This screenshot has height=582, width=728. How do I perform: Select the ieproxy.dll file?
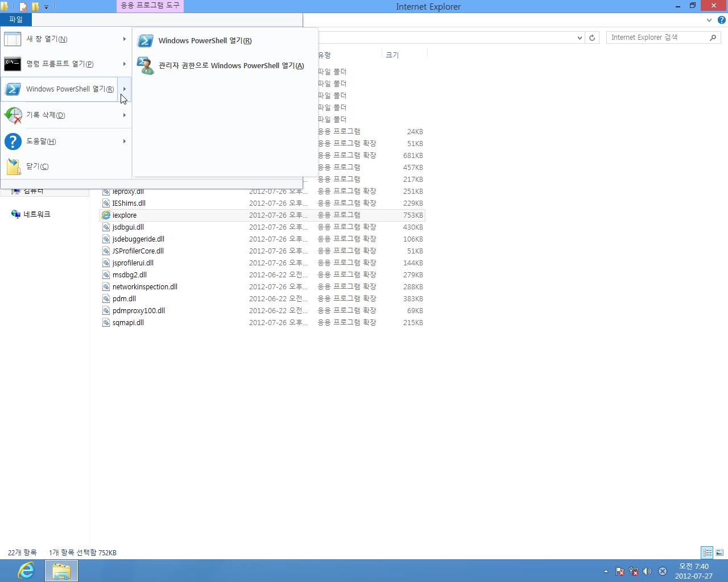point(262,192)
